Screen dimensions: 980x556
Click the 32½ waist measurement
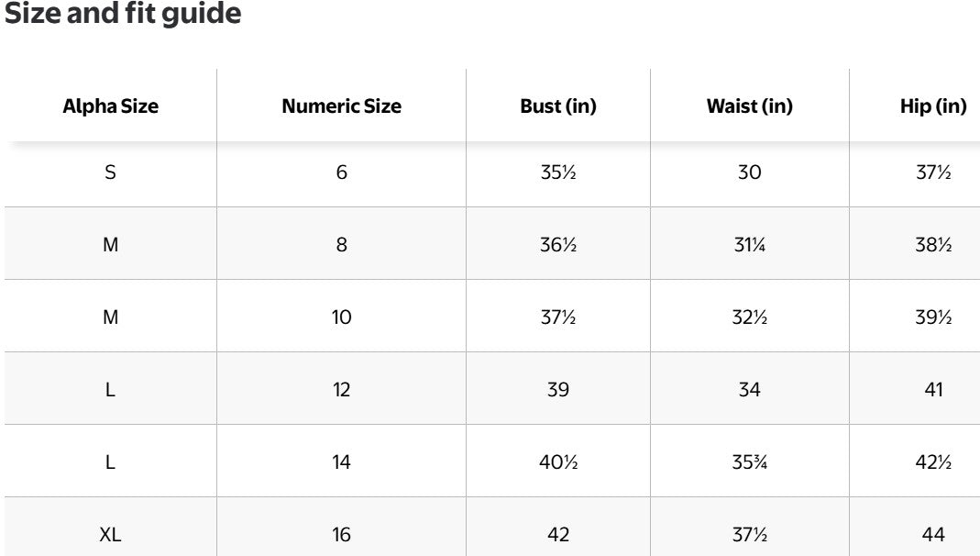point(749,317)
